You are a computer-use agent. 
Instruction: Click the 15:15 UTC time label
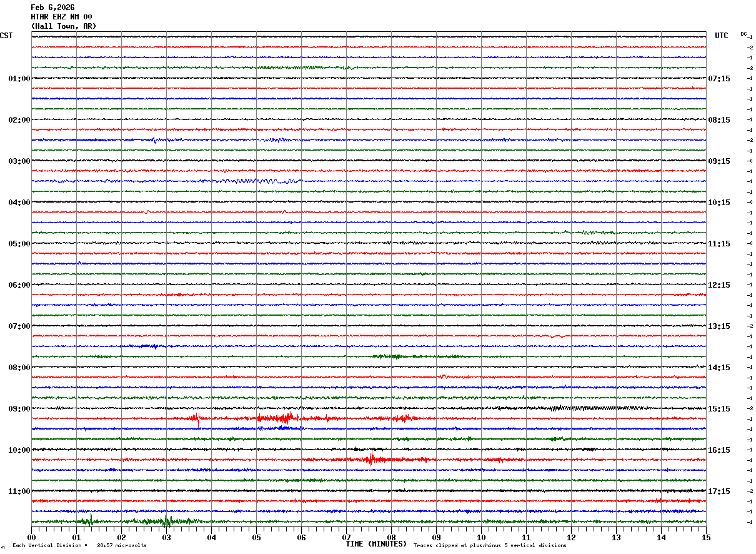(x=719, y=409)
